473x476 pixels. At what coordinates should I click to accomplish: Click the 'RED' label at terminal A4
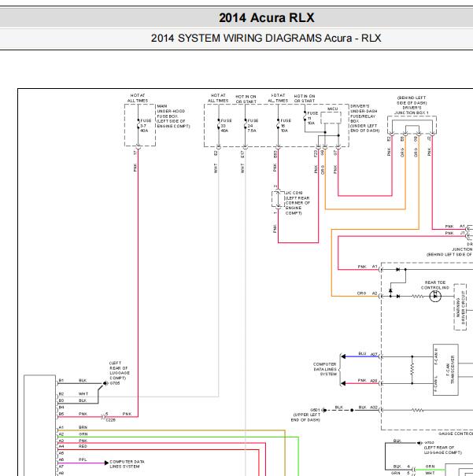(83, 446)
